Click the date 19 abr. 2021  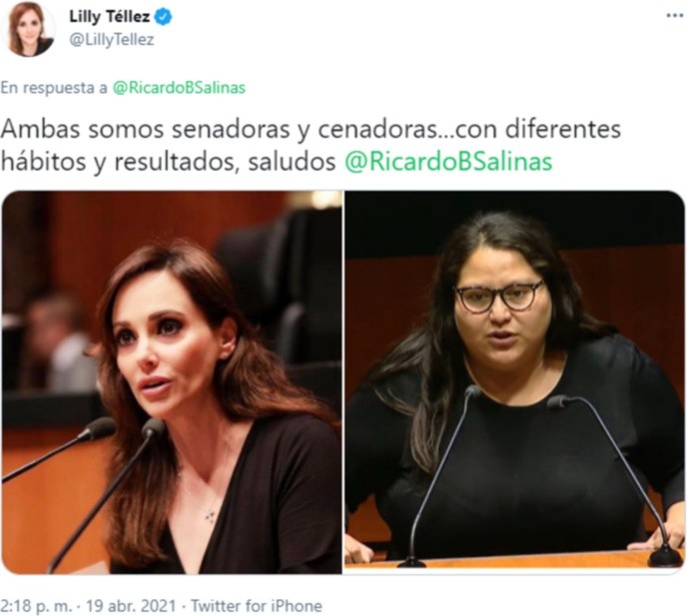(131, 606)
